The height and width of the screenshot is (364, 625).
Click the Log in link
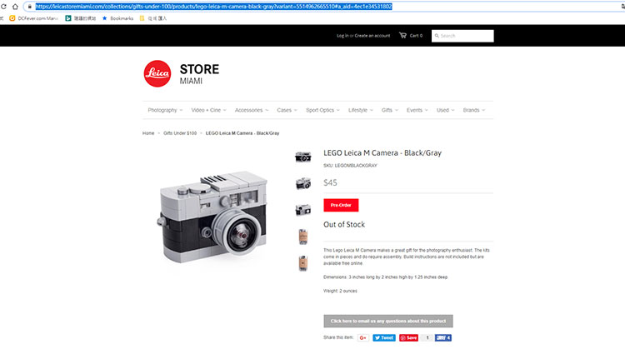click(x=342, y=36)
